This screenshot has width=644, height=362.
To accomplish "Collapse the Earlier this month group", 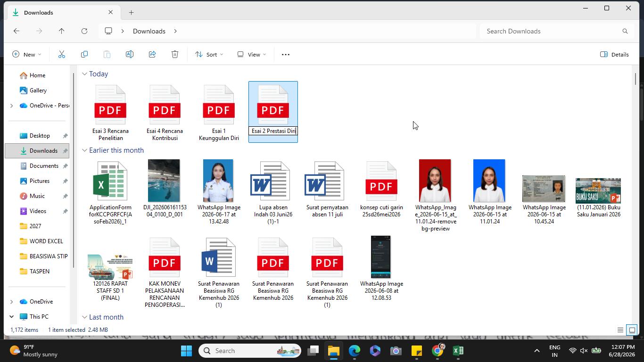I will [84, 150].
